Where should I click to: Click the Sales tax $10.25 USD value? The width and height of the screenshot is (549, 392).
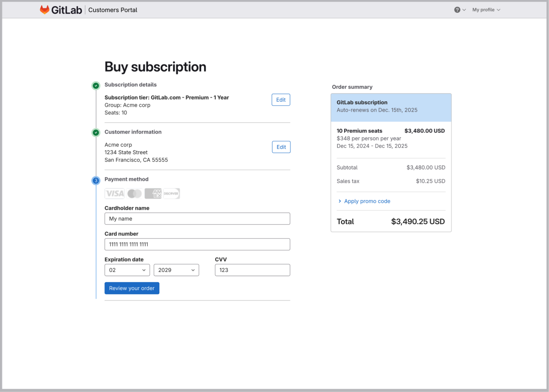click(x=431, y=181)
